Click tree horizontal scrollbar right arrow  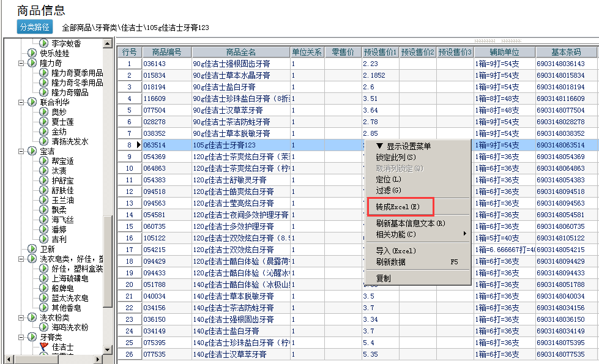[x=98, y=359]
